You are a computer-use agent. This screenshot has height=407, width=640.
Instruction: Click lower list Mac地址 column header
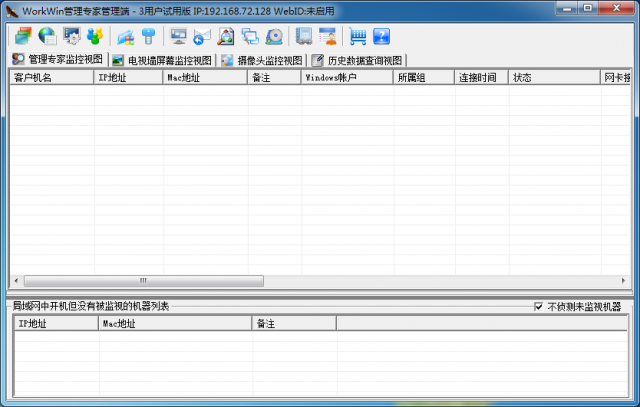(176, 324)
